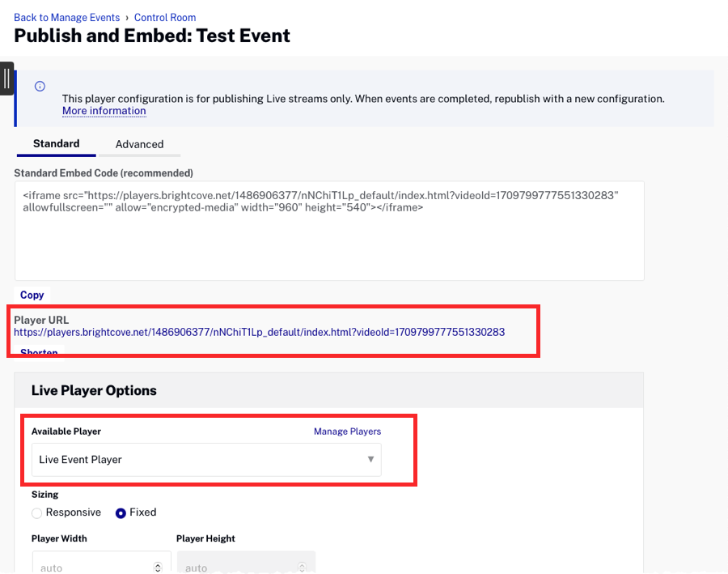728x574 pixels.
Task: Open the Manage Players link
Action: point(347,432)
